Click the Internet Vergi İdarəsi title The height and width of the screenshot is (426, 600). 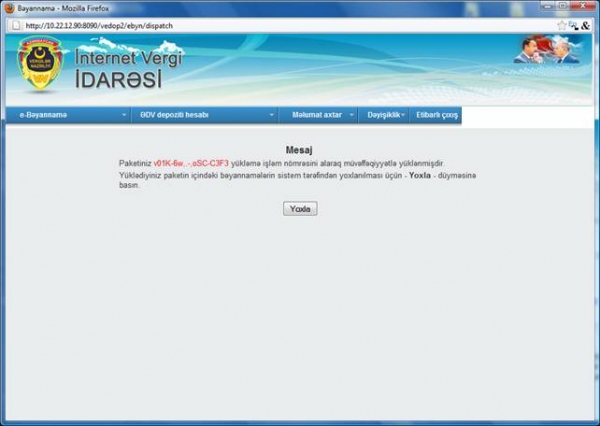130,68
